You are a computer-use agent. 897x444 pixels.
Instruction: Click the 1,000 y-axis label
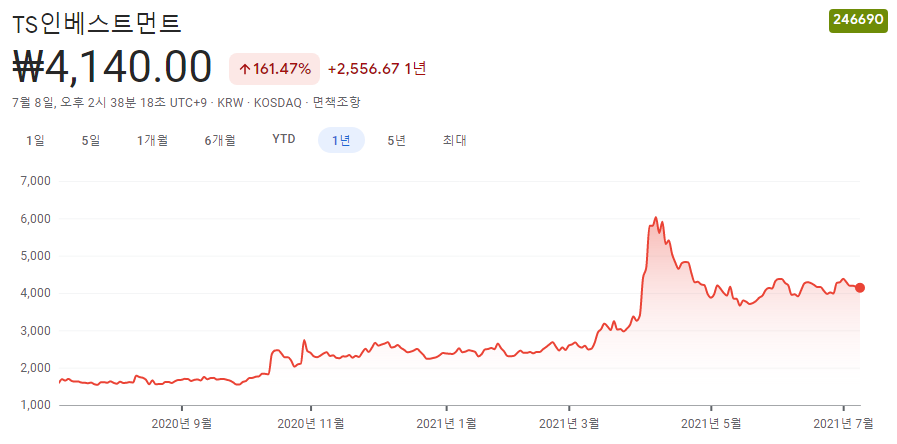coord(36,405)
